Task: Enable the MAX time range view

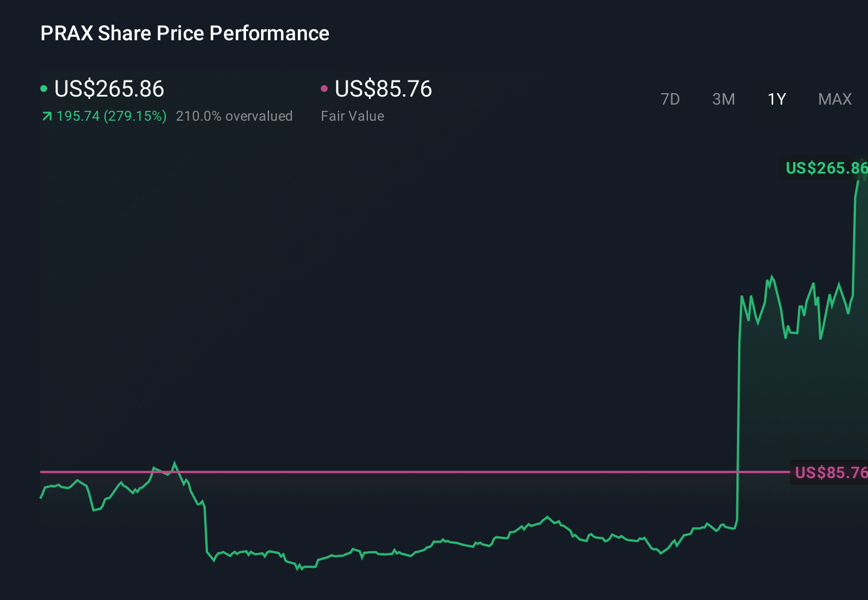Action: 835,99
